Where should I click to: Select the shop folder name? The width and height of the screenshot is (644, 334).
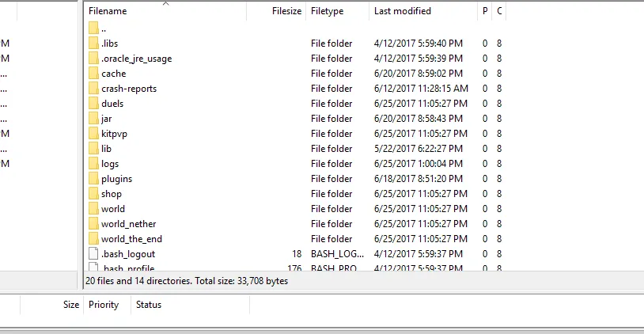(x=112, y=194)
